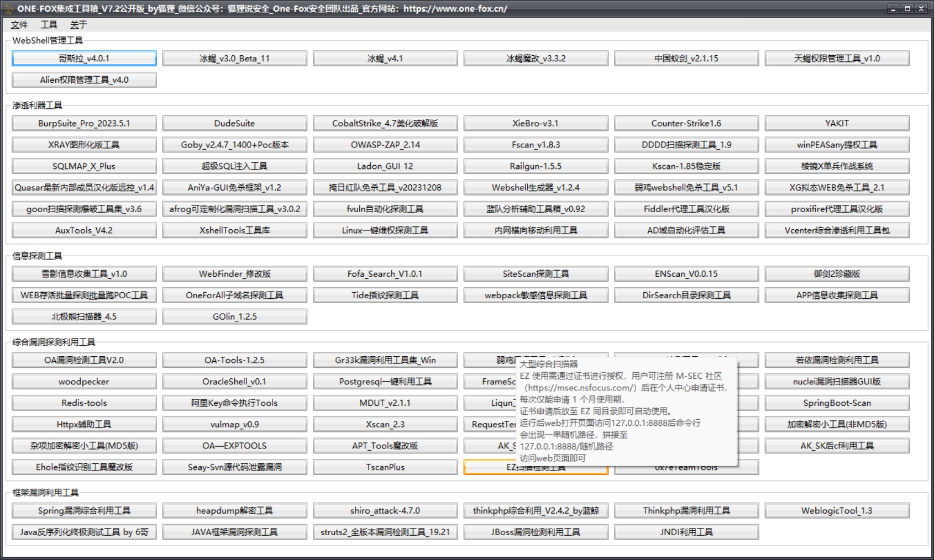The width and height of the screenshot is (934, 560).
Task: Start woodpecker tool
Action: click(84, 382)
